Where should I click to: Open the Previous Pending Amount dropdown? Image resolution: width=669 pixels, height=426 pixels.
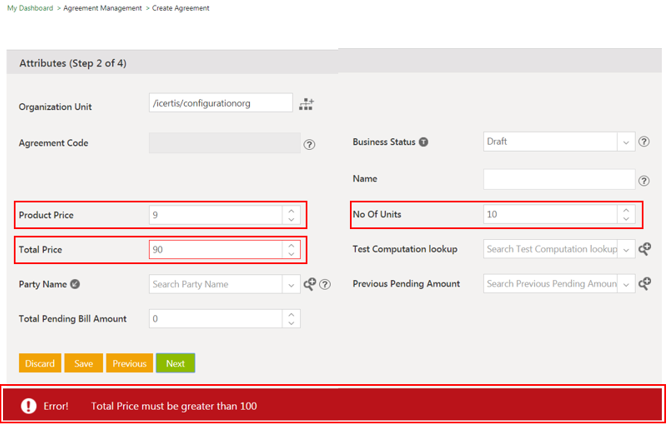(625, 284)
